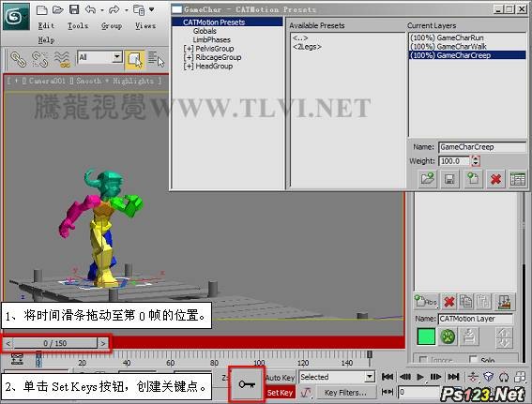Click the Add Abs layer button
The width and height of the screenshot is (532, 404).
pyautogui.click(x=426, y=301)
